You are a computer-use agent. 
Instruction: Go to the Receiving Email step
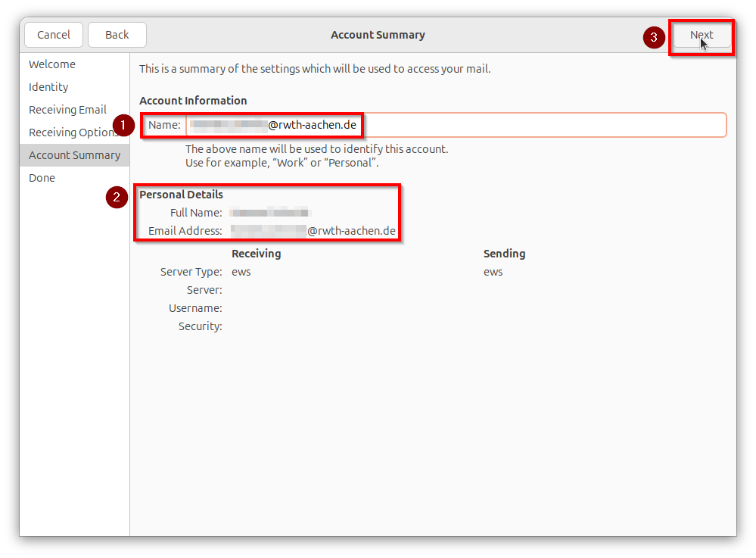click(67, 110)
